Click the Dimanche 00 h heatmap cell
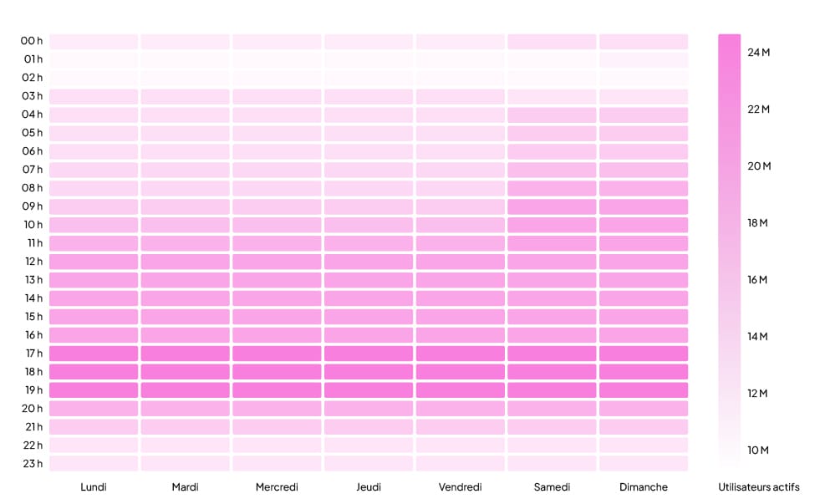The height and width of the screenshot is (504, 815). point(644,41)
